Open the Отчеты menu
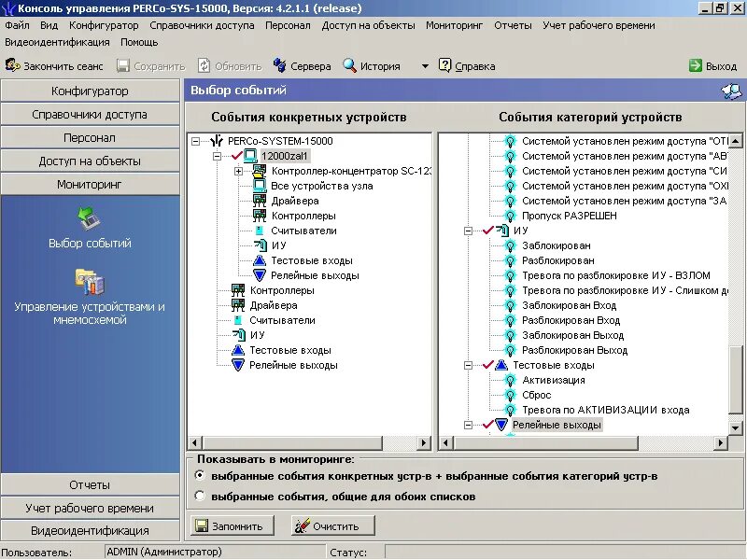The width and height of the screenshot is (747, 560). [513, 25]
